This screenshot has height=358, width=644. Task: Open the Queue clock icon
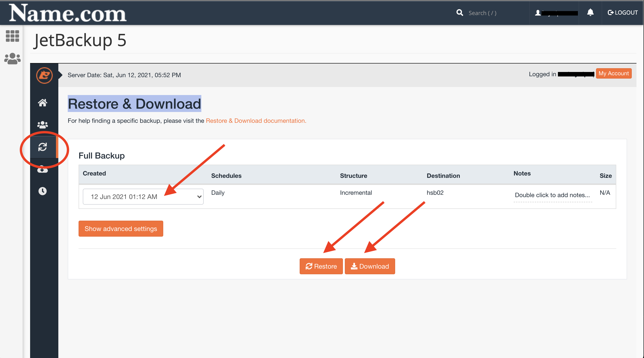pos(43,191)
